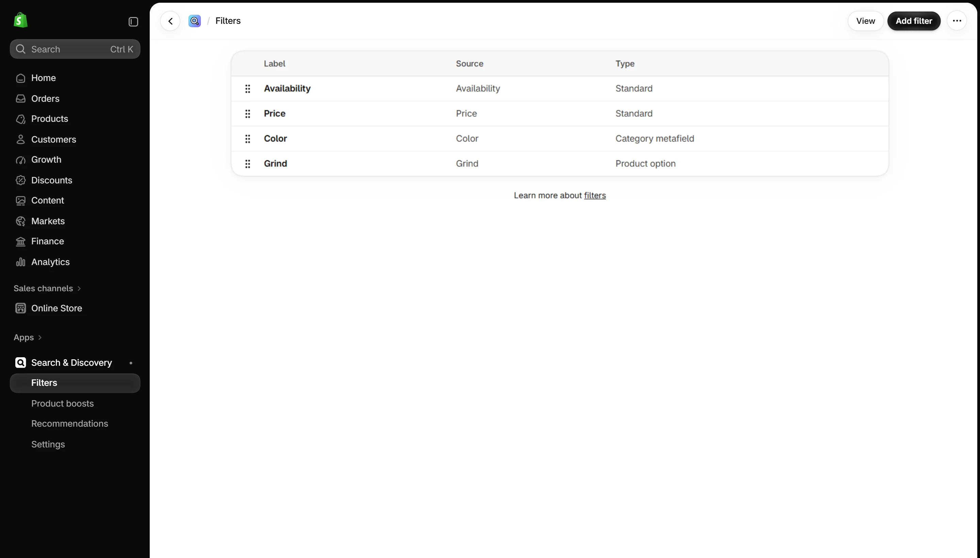Open the Color filter label
Image resolution: width=980 pixels, height=558 pixels.
click(275, 139)
